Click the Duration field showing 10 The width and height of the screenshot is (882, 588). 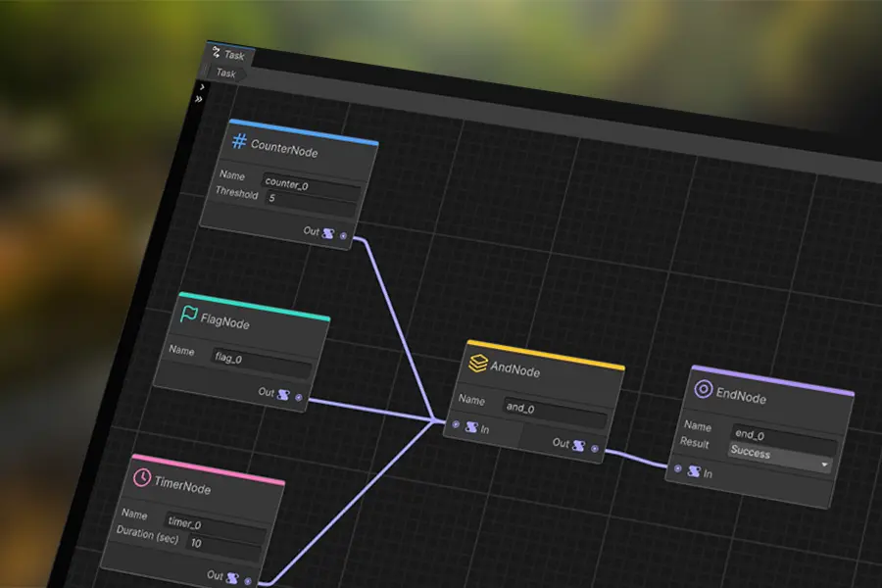[x=224, y=547]
